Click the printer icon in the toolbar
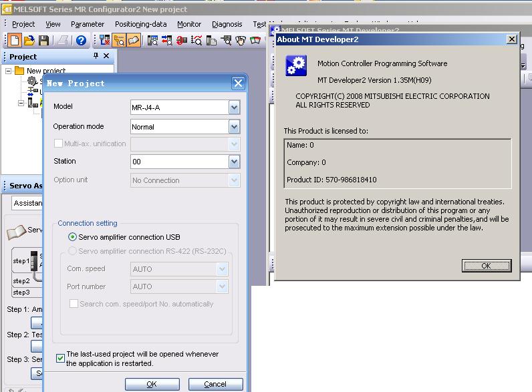The width and height of the screenshot is (532, 392). pos(63,41)
